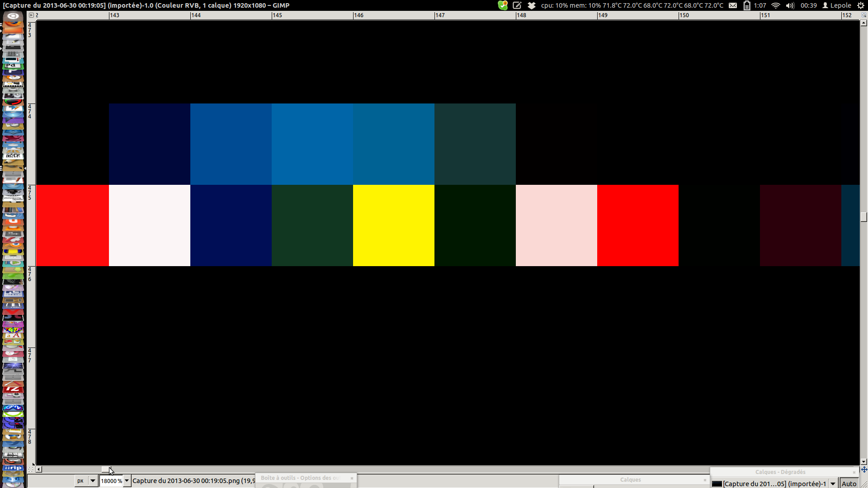Select the Calques - Dégradés dock title
Viewport: 868px width, 488px height.
coord(780,472)
